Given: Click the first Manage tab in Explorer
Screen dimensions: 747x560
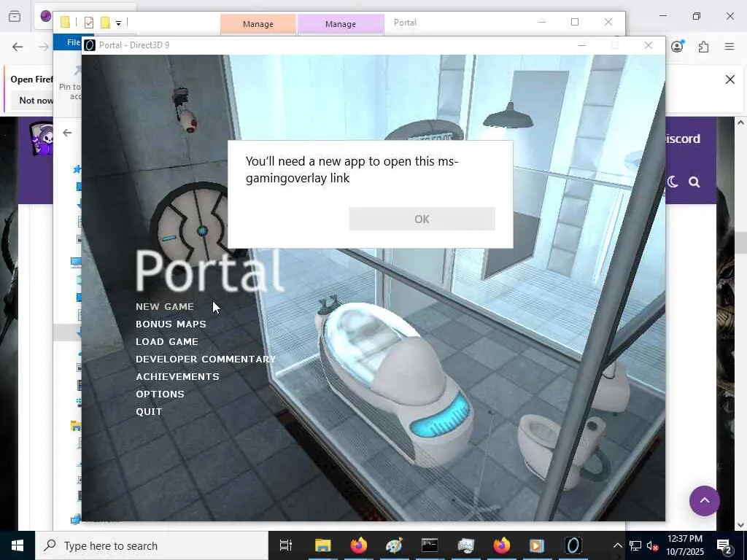Looking at the screenshot, I should pyautogui.click(x=258, y=24).
